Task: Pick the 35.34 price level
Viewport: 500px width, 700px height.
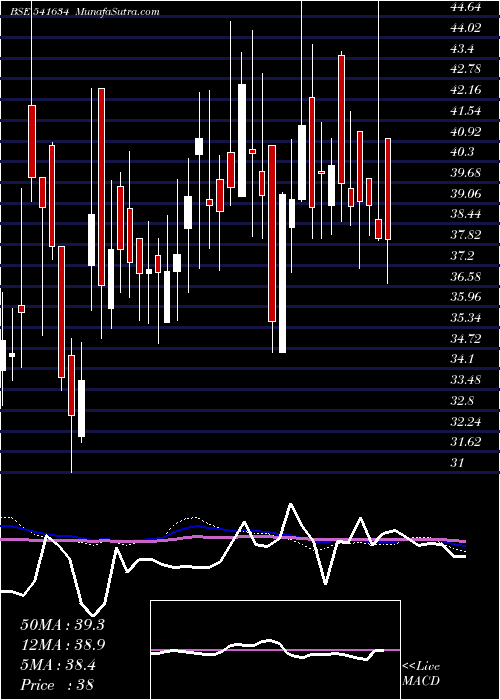Action: (x=466, y=318)
